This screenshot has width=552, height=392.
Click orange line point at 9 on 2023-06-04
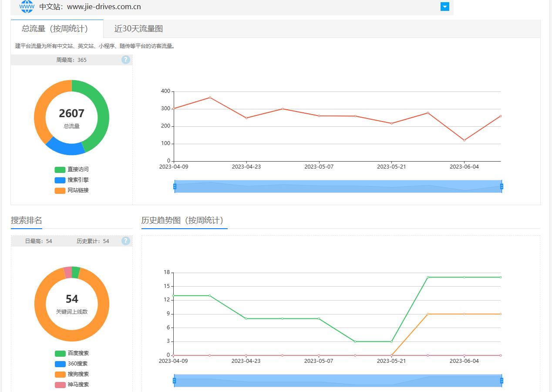coord(464,314)
